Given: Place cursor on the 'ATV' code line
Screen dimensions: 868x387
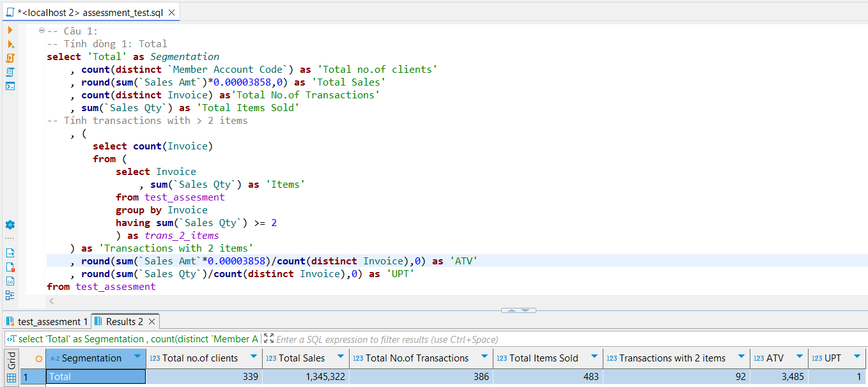Looking at the screenshot, I should click(x=274, y=261).
